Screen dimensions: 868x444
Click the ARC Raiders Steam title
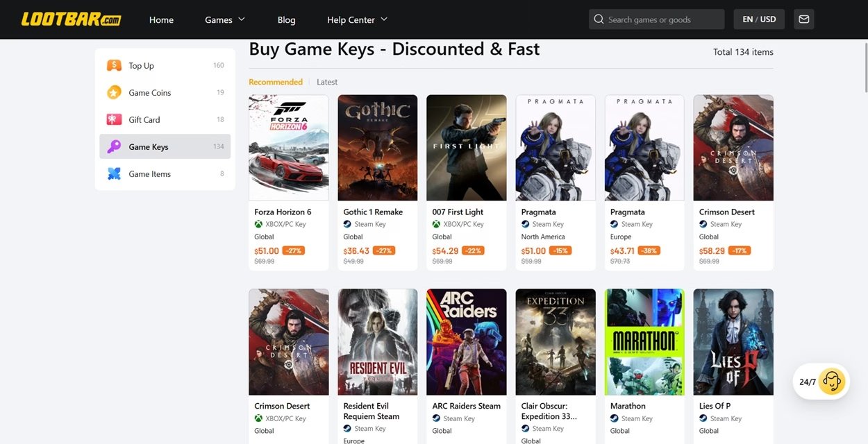click(466, 406)
